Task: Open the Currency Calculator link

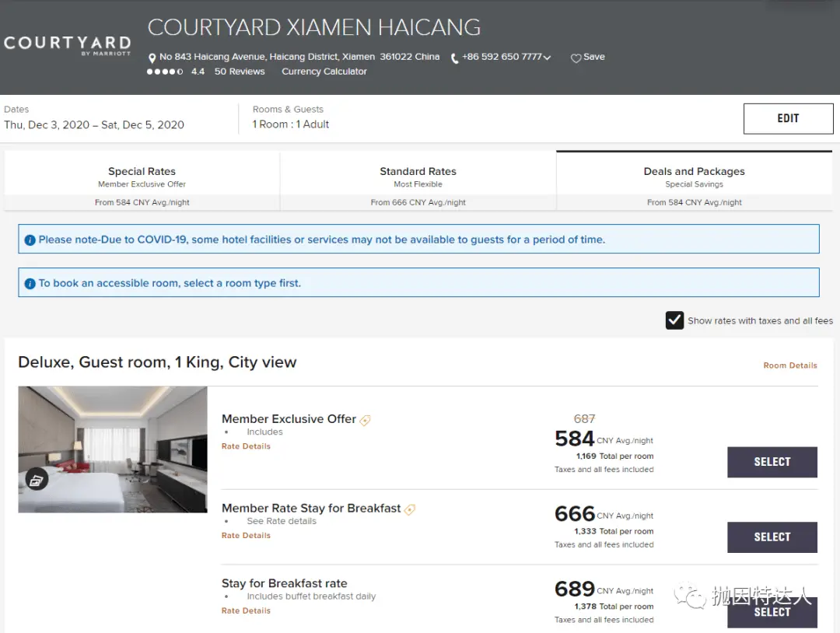Action: [x=324, y=72]
